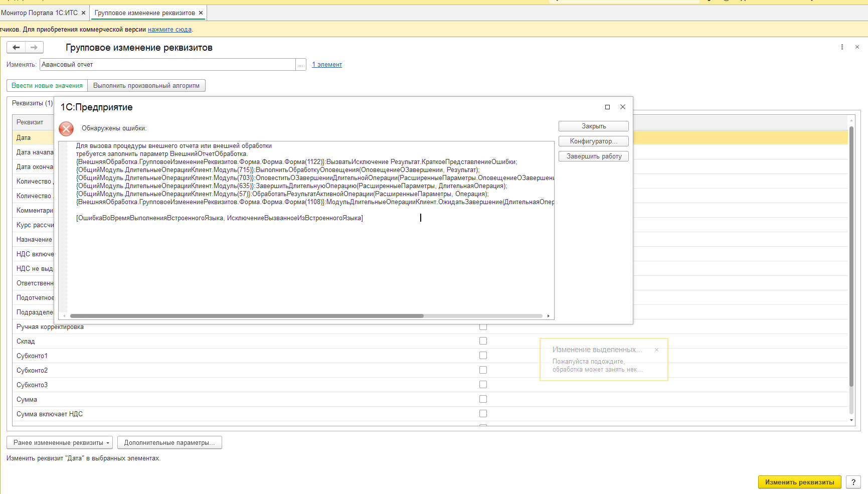This screenshot has height=494, width=868.
Task: Maximize the 1С:Предприятие error dialog
Action: click(x=607, y=107)
